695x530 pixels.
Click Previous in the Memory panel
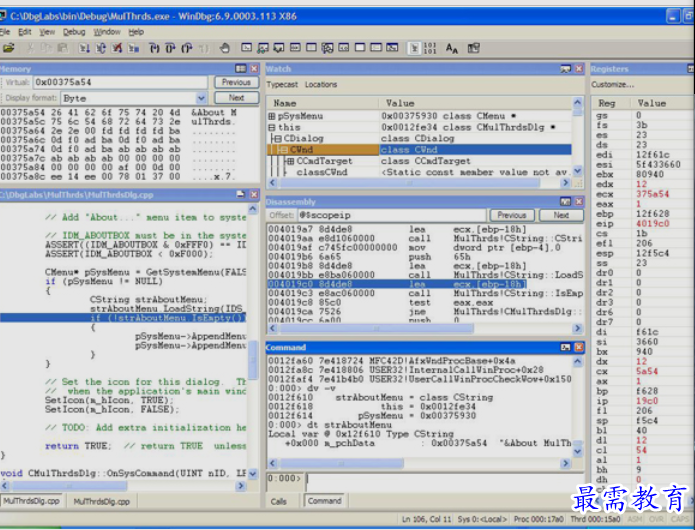[236, 82]
